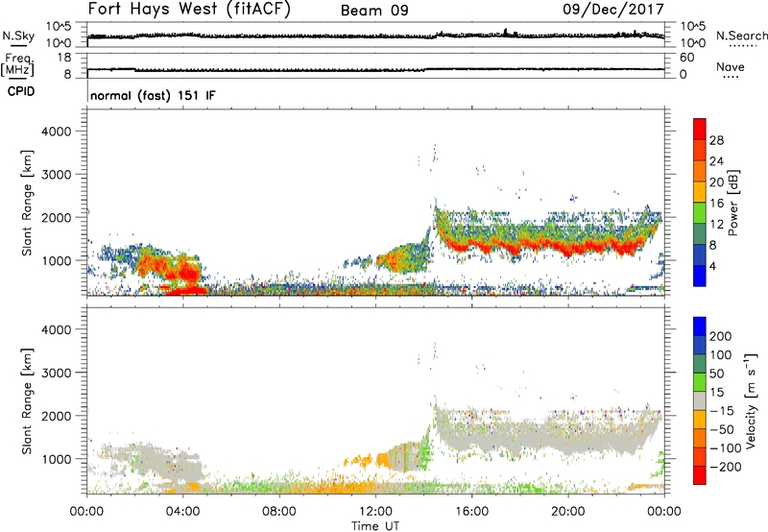Click the "16" label on Power colorbar
Screen dimensions: 768x532
[716, 204]
